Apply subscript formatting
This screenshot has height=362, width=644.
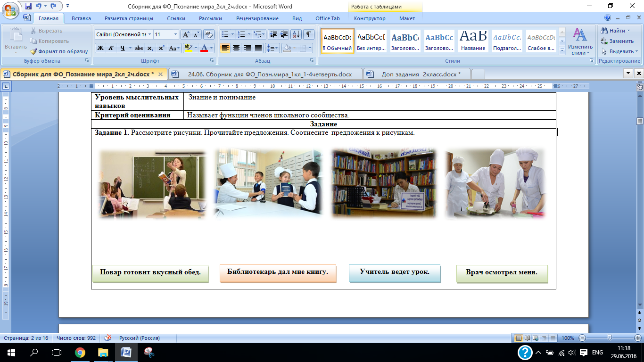coord(150,48)
